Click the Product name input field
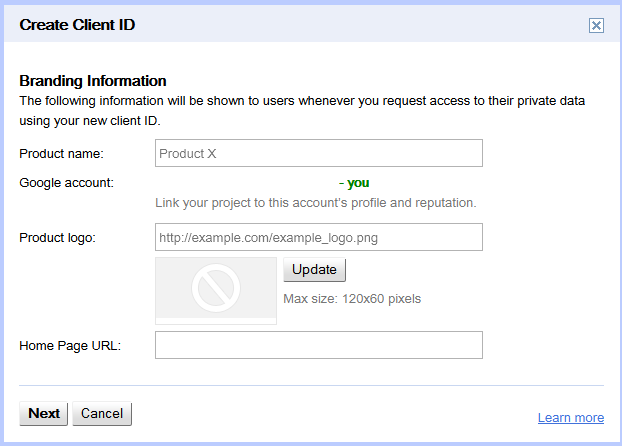622x446 pixels. point(319,153)
